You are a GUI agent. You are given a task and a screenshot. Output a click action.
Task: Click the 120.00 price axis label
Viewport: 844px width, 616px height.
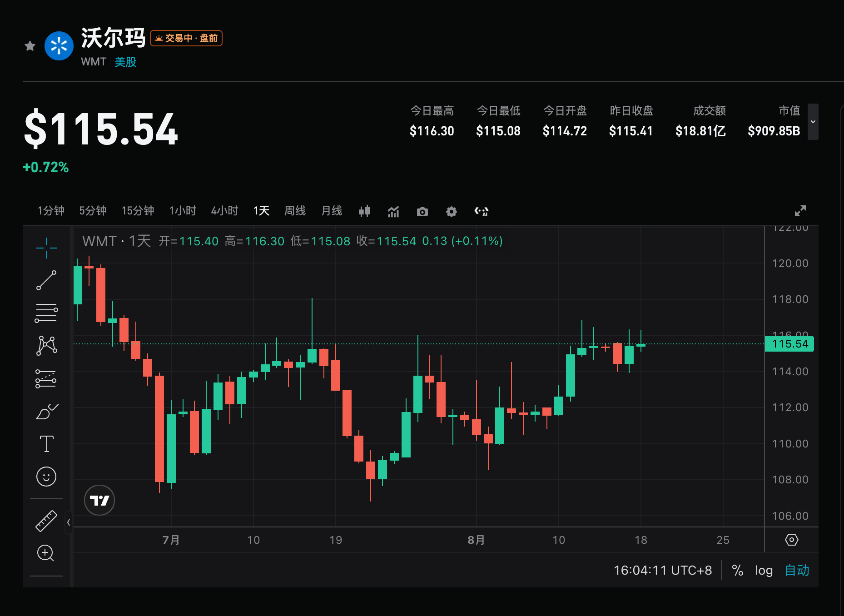tap(790, 263)
